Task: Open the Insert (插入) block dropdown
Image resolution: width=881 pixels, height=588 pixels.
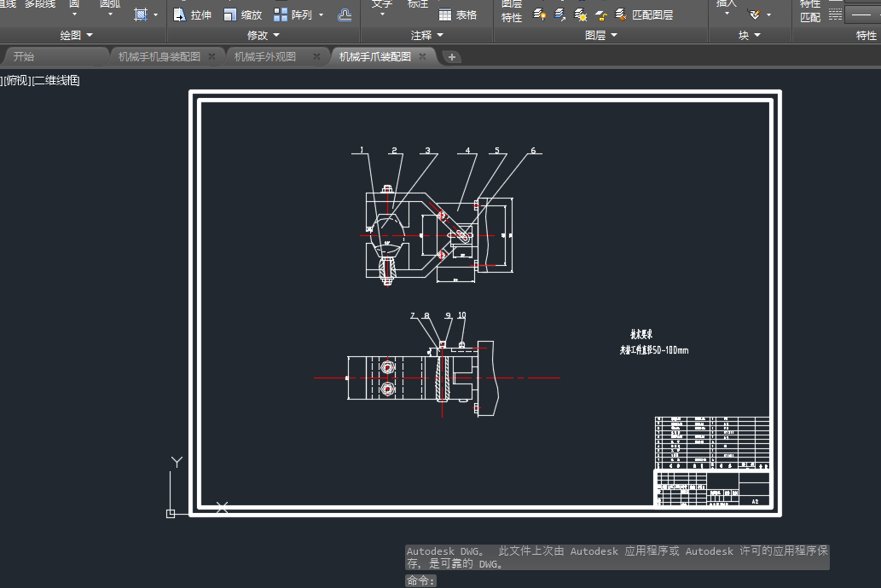Action: click(727, 14)
